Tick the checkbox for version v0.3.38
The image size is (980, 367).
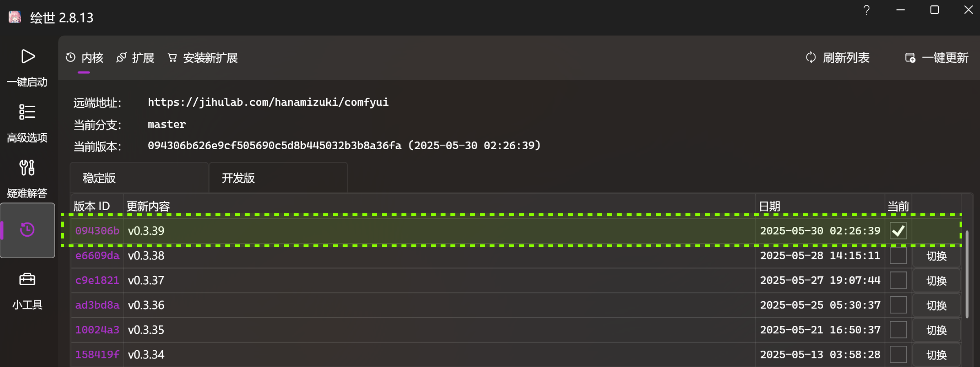click(x=898, y=256)
